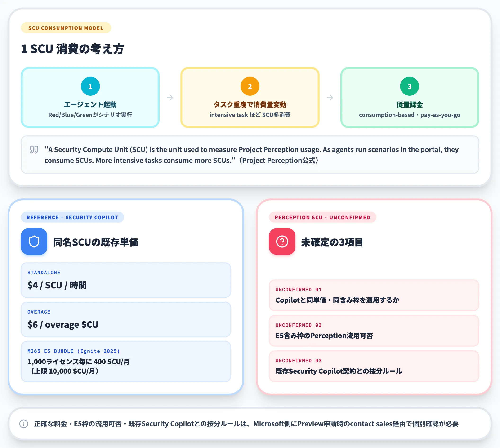The width and height of the screenshot is (500, 448).
Task: Open the エージェント起動 step card
Action: point(90,98)
